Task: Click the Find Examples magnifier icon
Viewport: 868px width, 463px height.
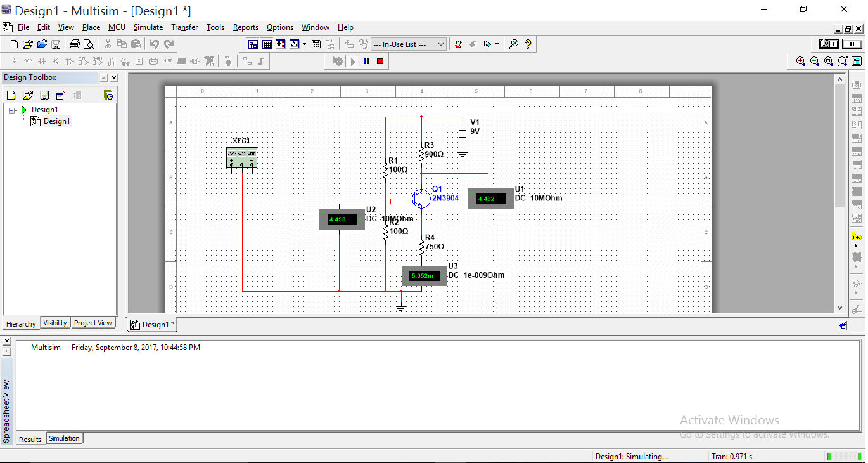Action: 514,44
